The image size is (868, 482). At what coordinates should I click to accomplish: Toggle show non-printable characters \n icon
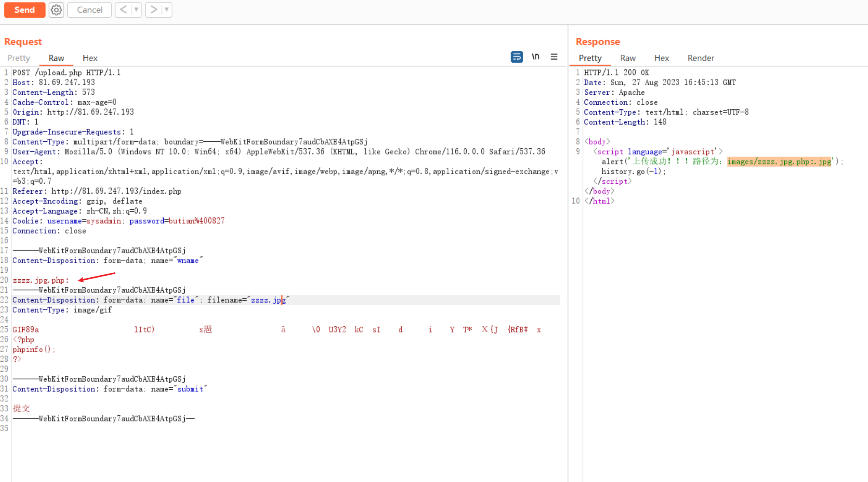pos(535,57)
